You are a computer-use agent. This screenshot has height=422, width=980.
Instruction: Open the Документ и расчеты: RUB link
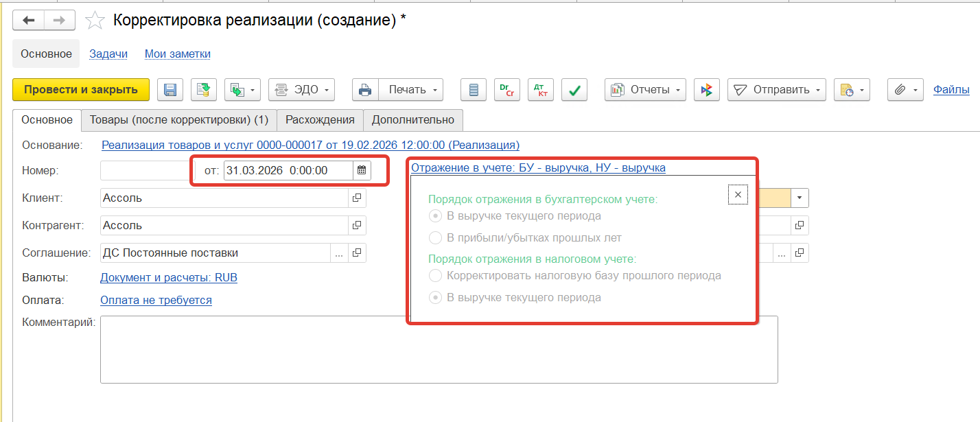click(x=169, y=278)
